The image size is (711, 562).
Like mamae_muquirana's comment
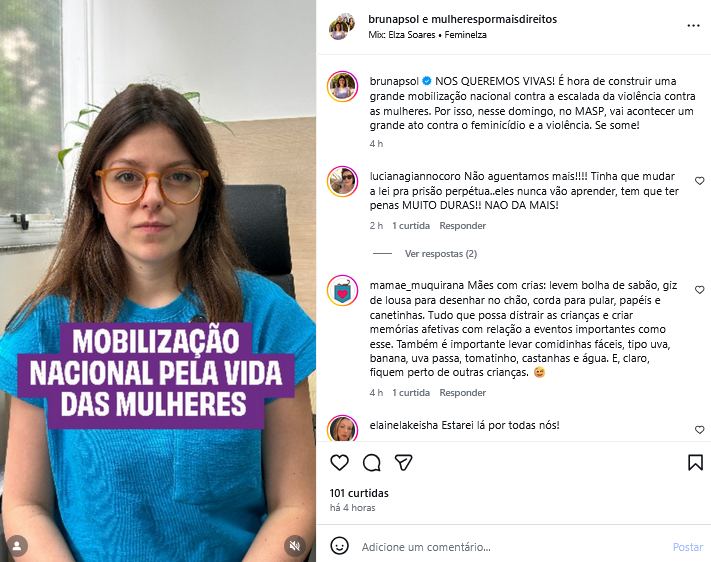[700, 290]
